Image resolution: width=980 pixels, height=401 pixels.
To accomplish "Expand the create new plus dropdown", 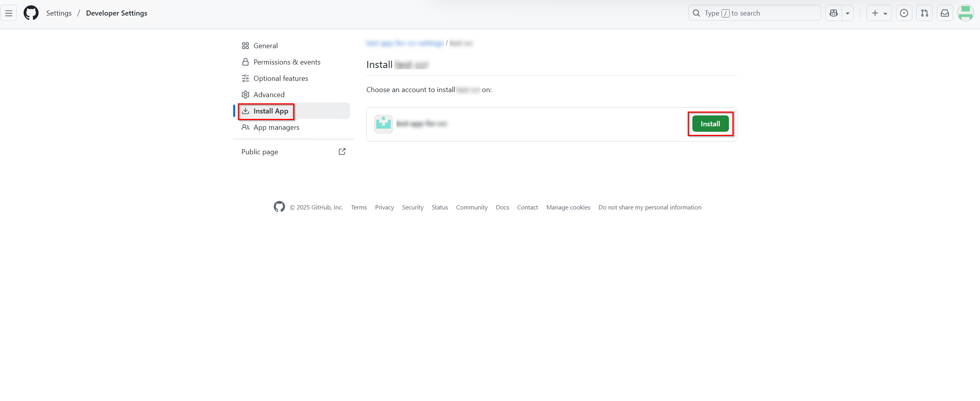I will 879,13.
